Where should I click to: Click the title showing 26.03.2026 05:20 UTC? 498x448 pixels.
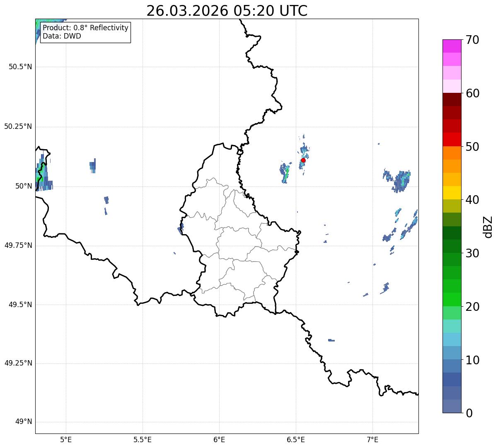[x=227, y=11]
